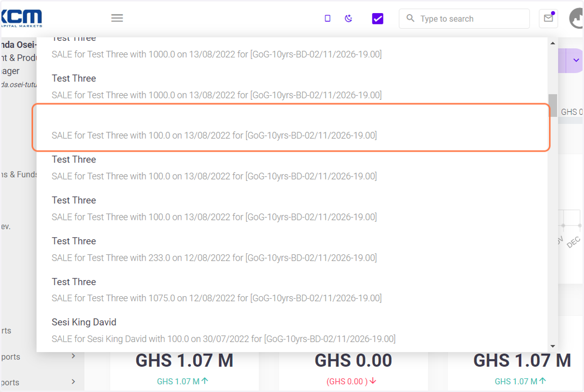Select the sale result with 1075.0 on 12/08/2022
Image resolution: width=584 pixels, height=392 pixels.
[217, 298]
